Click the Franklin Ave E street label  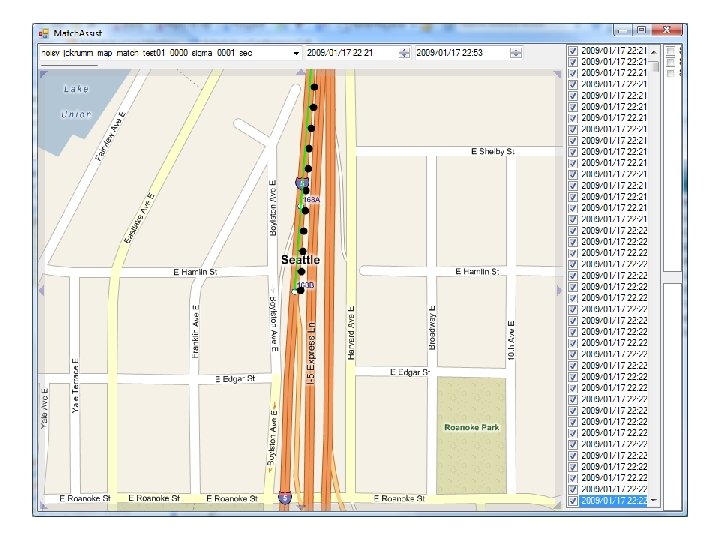click(196, 331)
